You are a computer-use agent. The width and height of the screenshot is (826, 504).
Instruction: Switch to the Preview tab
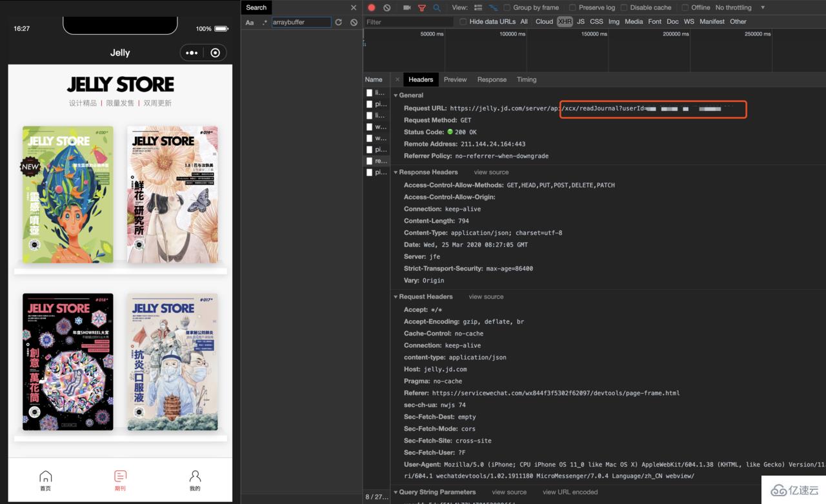click(x=455, y=79)
